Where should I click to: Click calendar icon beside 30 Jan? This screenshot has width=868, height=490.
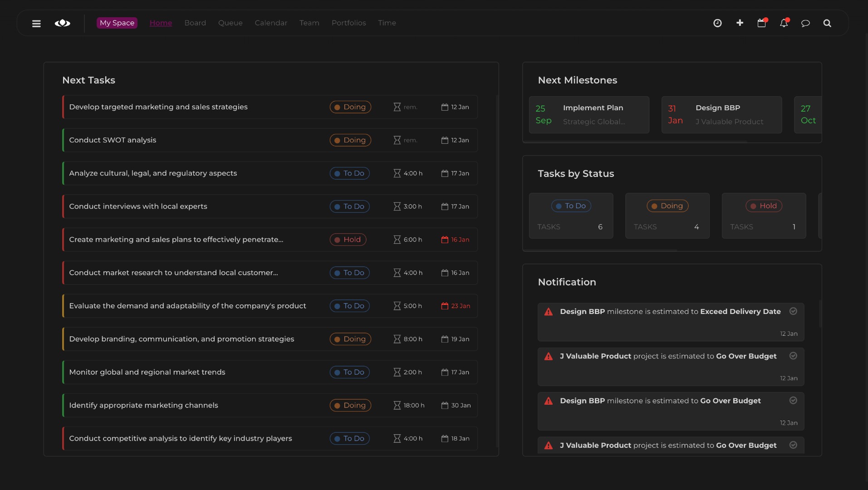[445, 405]
